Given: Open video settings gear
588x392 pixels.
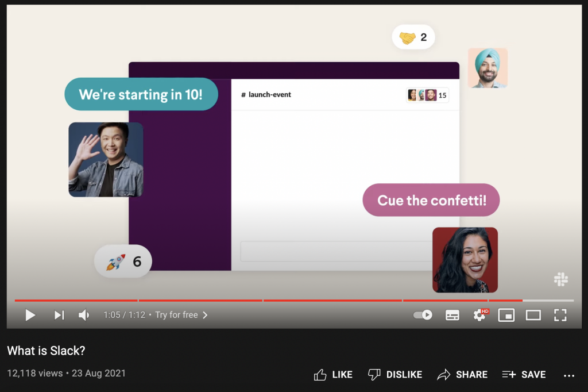Looking at the screenshot, I should pos(481,314).
